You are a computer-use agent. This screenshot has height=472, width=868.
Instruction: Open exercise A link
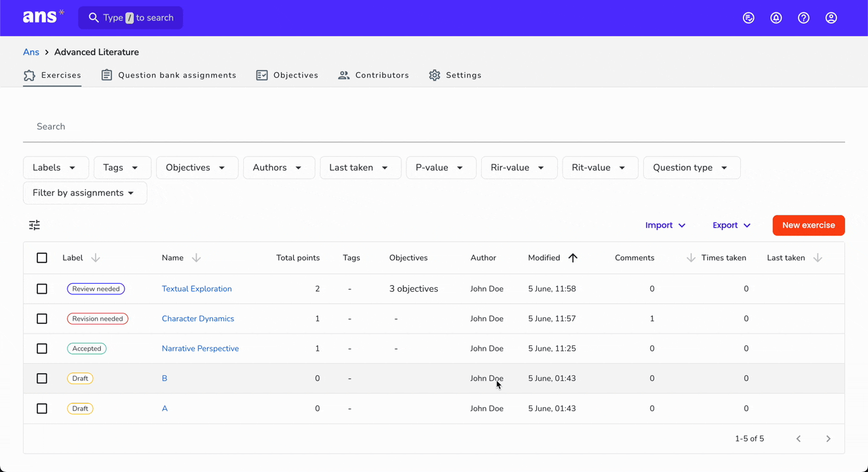click(165, 408)
